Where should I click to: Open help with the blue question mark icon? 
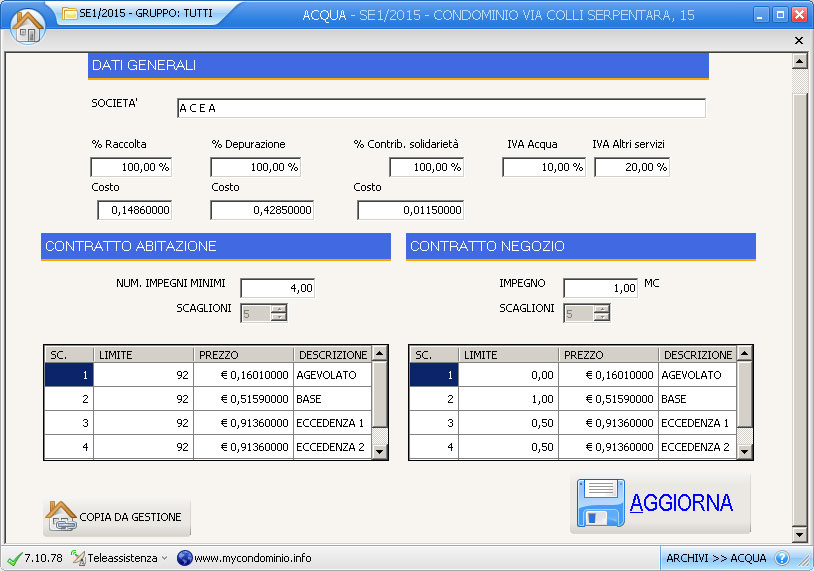pos(782,558)
